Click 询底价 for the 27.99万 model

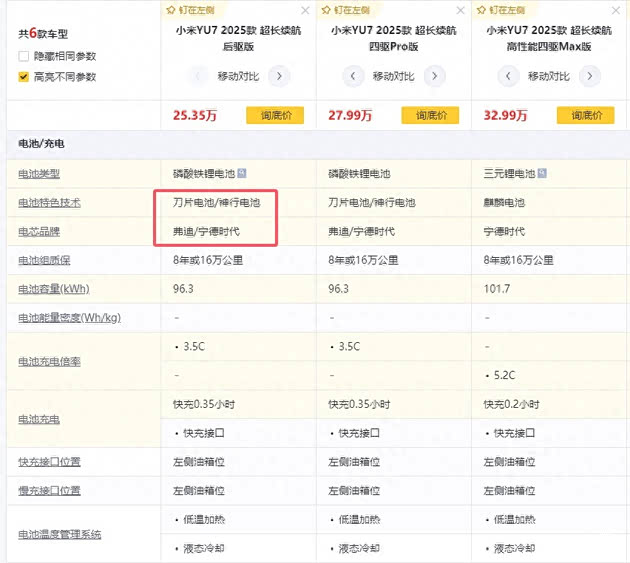(430, 115)
